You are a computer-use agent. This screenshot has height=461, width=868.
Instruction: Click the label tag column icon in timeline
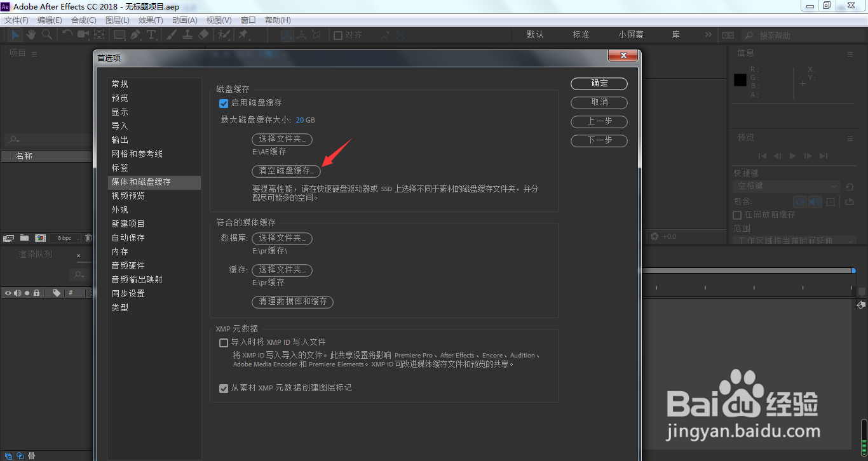(57, 293)
